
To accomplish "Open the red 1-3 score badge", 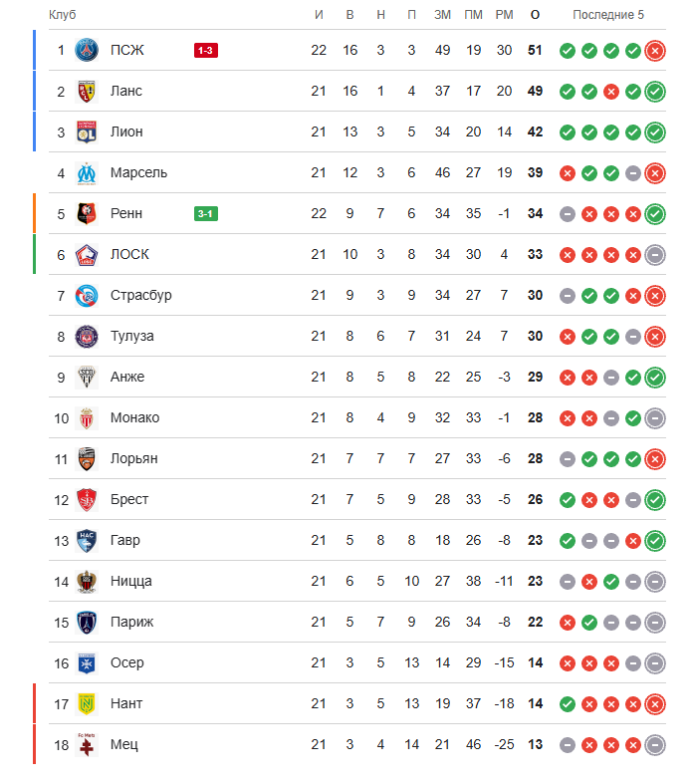I will point(206,51).
